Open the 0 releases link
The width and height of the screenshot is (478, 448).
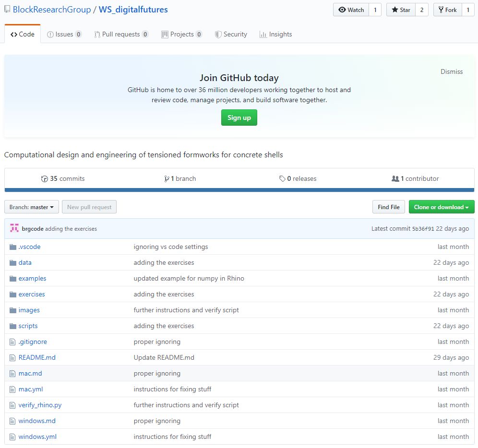298,178
